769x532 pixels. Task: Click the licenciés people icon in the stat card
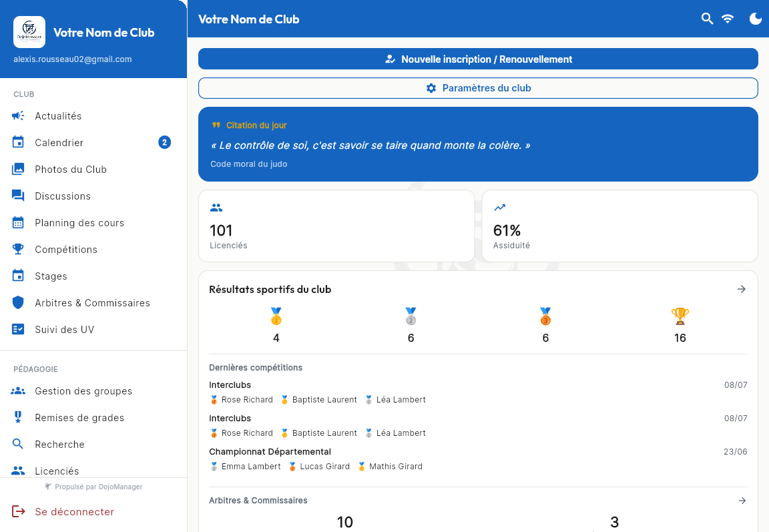tap(216, 208)
